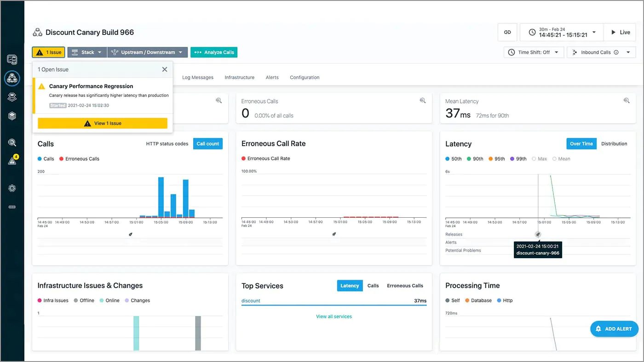644x362 pixels.
Task: Open the settings gear in sidebar
Action: [x=12, y=188]
